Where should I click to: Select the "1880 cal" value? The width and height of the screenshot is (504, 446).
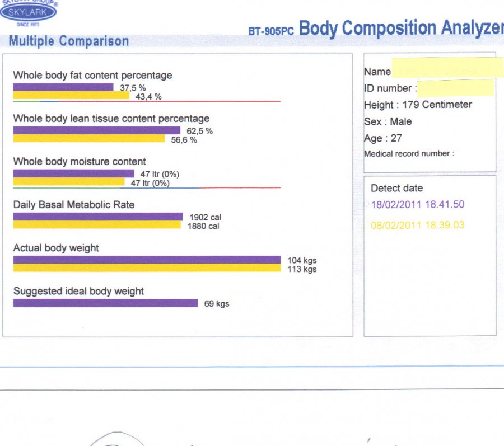click(203, 226)
